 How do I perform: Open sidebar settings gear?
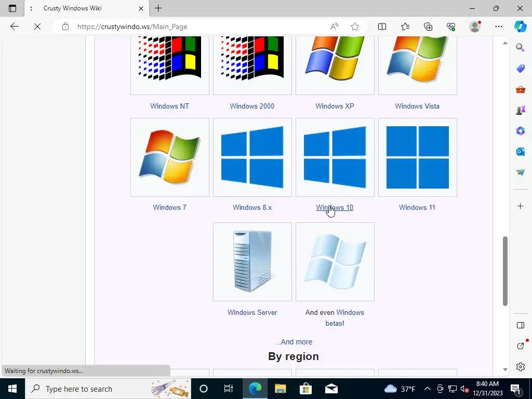pos(520,367)
